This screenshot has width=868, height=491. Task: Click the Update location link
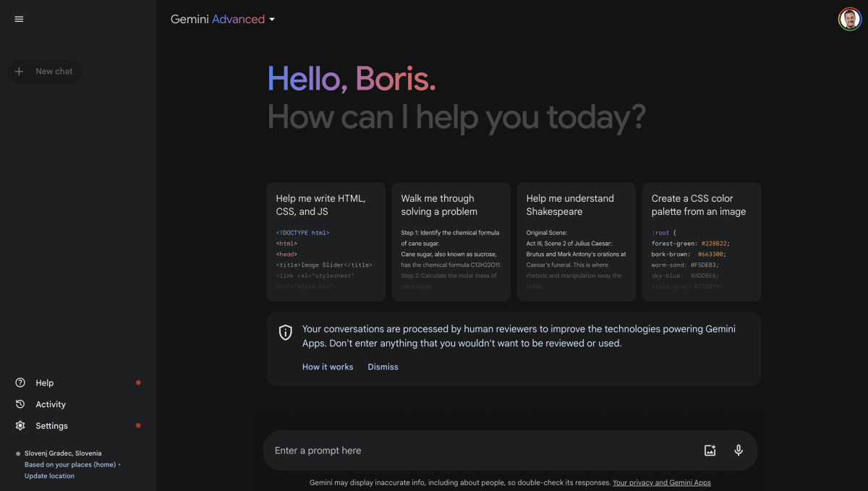[x=49, y=476]
